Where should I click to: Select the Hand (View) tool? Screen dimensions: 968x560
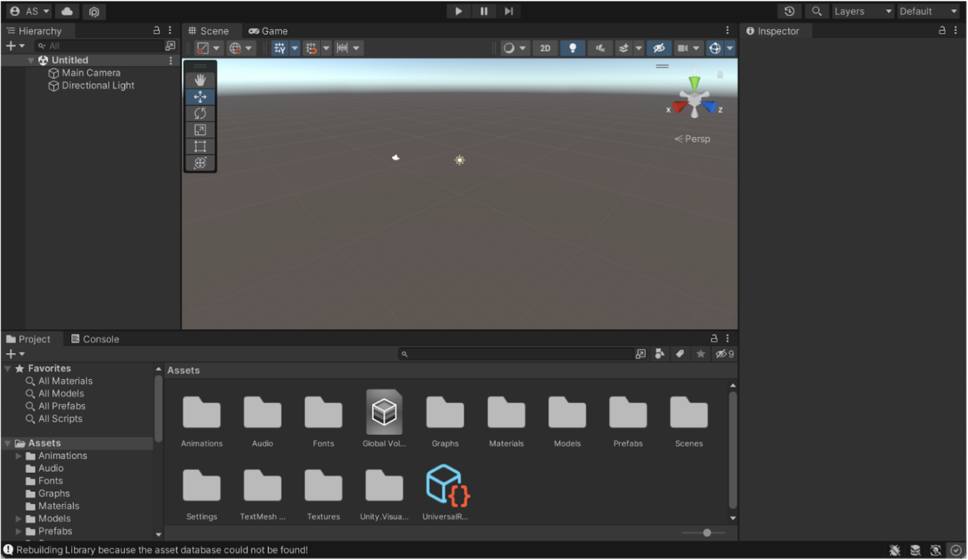pos(201,80)
